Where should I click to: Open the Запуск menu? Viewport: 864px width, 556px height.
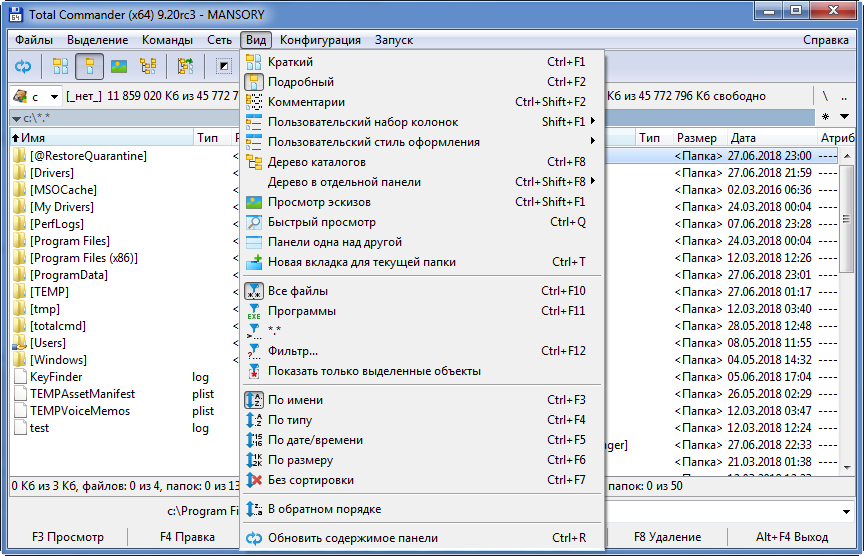393,40
